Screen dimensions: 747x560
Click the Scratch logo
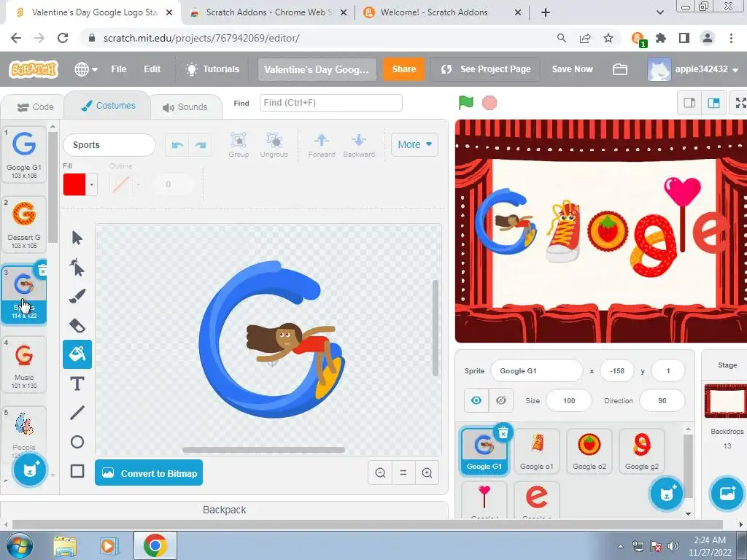tap(34, 69)
